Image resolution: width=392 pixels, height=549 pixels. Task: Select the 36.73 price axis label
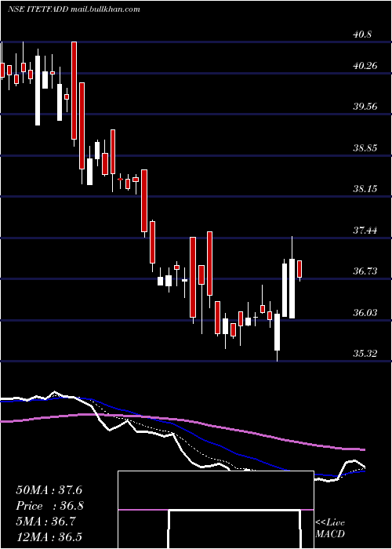click(365, 271)
